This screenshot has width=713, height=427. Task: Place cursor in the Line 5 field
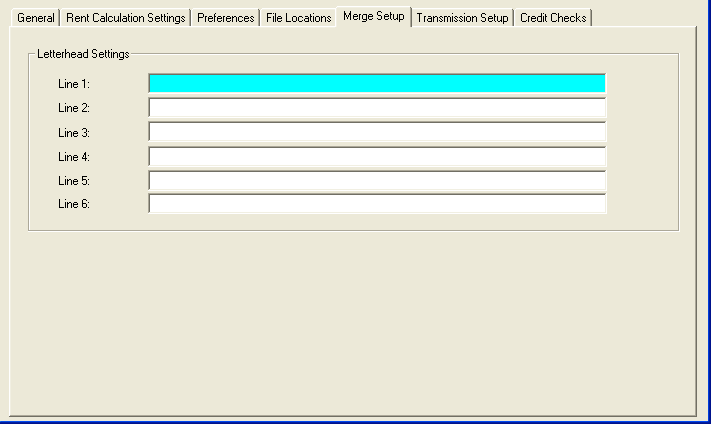coord(377,181)
